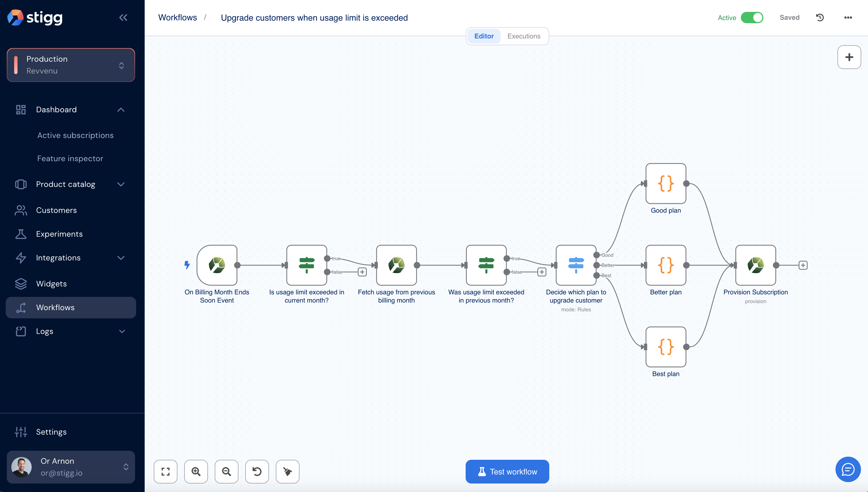Click the tidy-up broom icon

click(x=288, y=471)
